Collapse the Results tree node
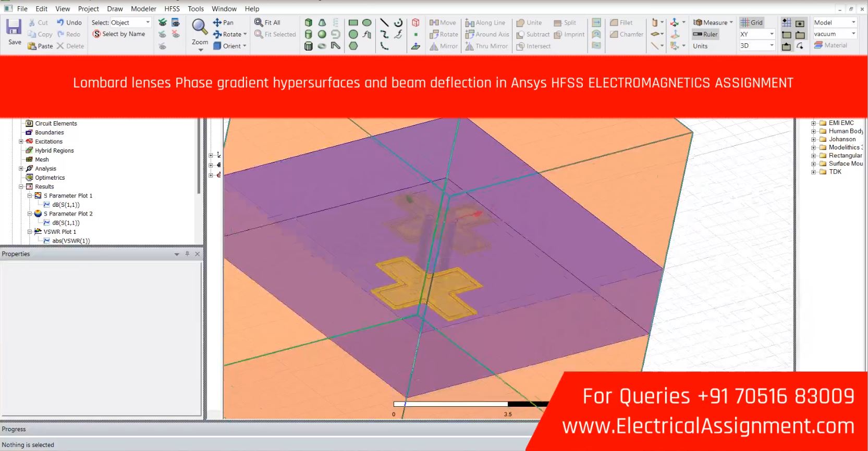This screenshot has width=868, height=451. pyautogui.click(x=21, y=186)
